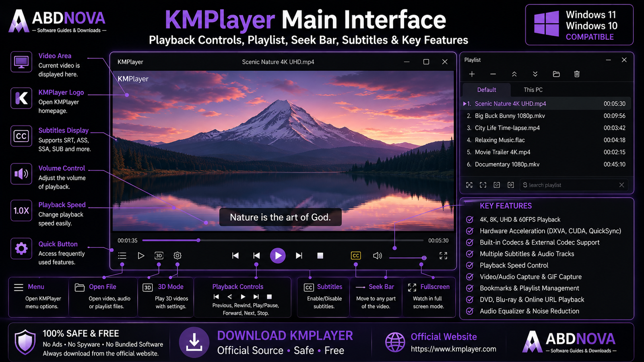644x362 pixels.
Task: Click the globe icon beside Official Website
Action: click(x=395, y=342)
